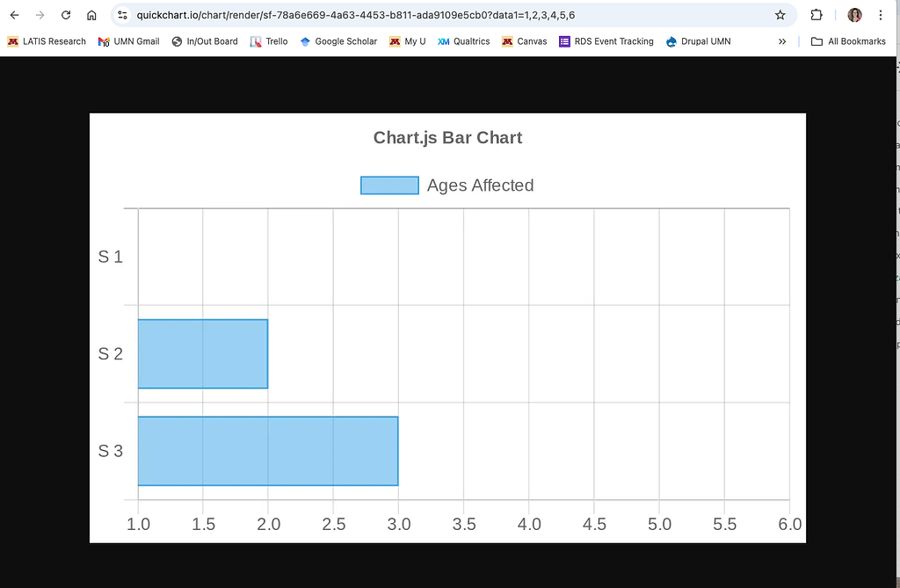Reload the current chart page
The image size is (900, 588).
pyautogui.click(x=65, y=15)
